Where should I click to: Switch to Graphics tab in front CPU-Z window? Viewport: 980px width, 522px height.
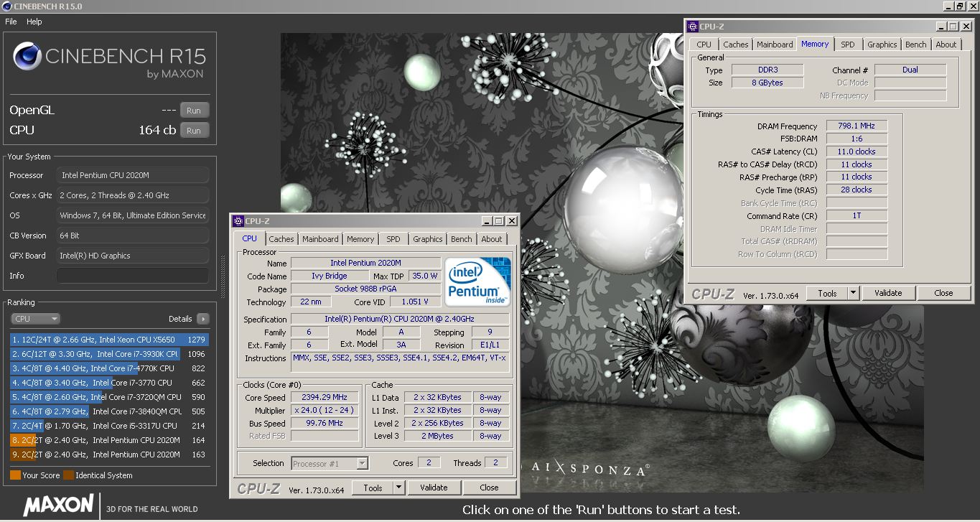(x=428, y=239)
